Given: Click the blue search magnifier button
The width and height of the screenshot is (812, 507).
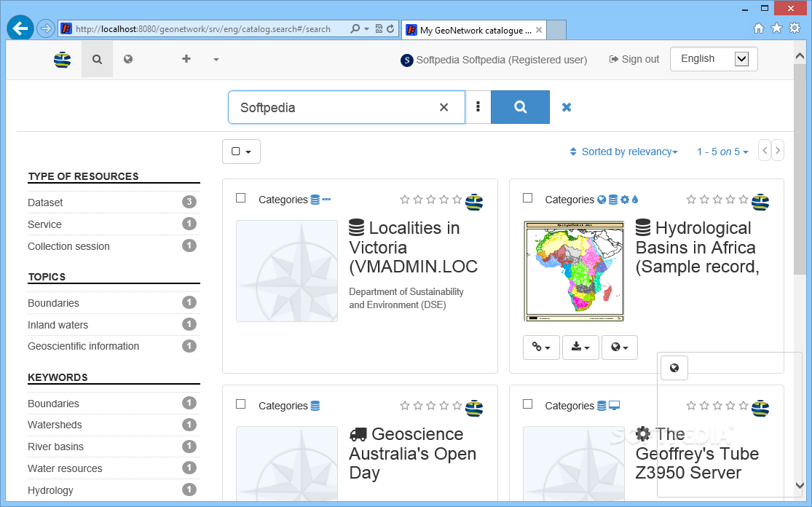Looking at the screenshot, I should click(520, 107).
